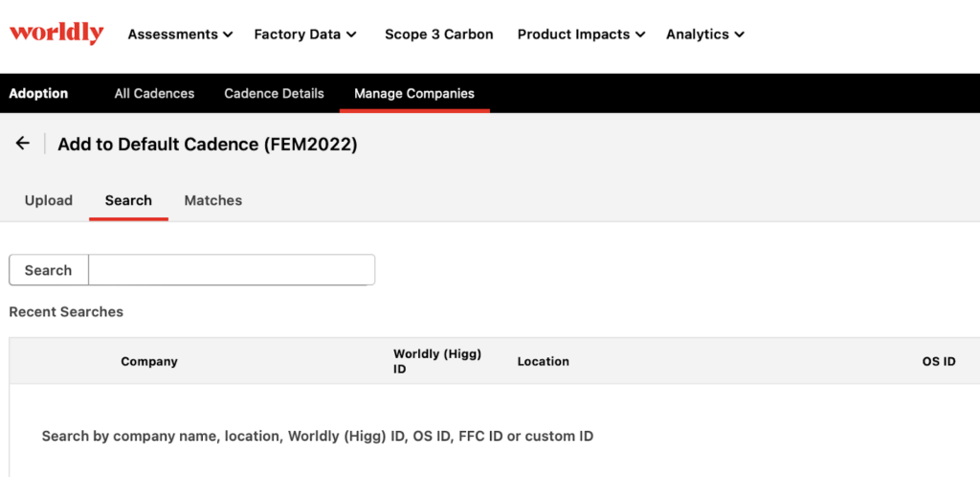This screenshot has height=477, width=980.
Task: Switch to the Upload tab
Action: click(49, 201)
